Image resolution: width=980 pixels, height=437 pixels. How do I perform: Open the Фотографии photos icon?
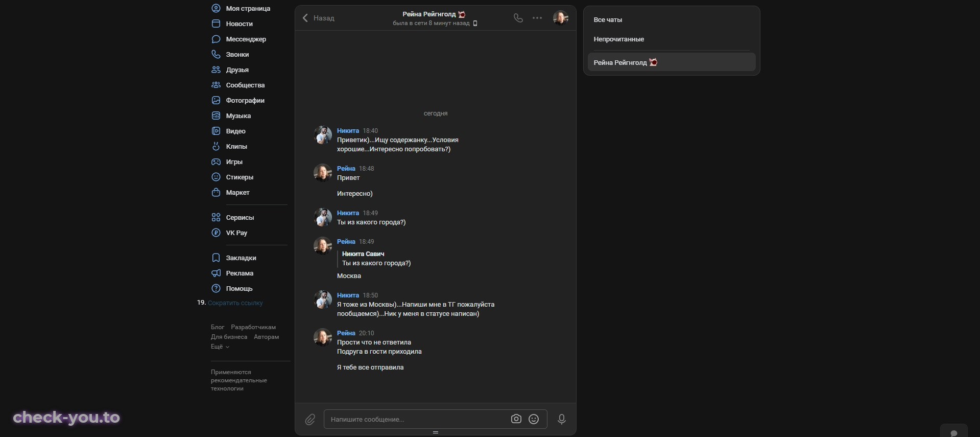click(216, 100)
